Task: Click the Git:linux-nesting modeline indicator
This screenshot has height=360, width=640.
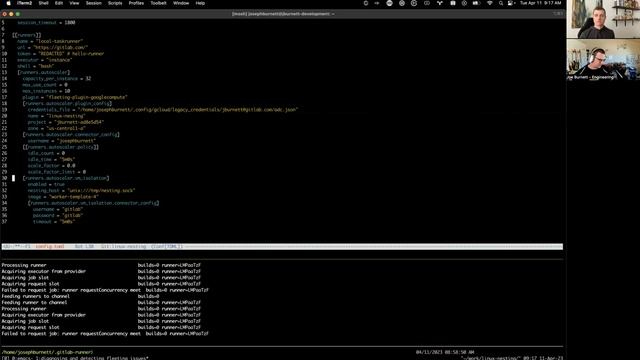Action: [124, 247]
